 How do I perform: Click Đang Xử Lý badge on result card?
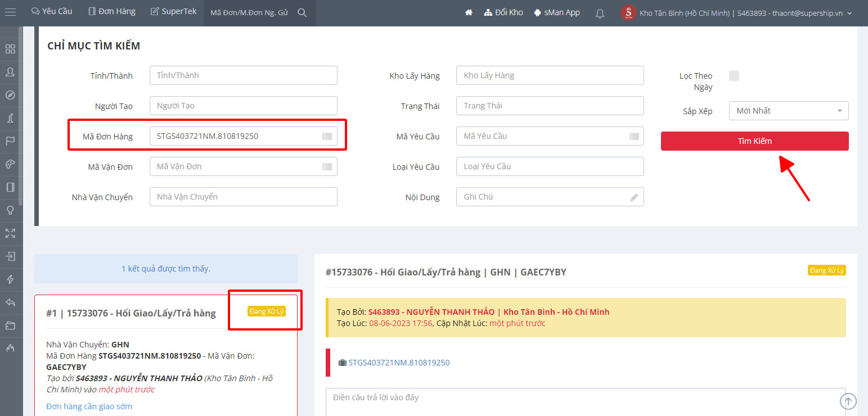point(267,311)
